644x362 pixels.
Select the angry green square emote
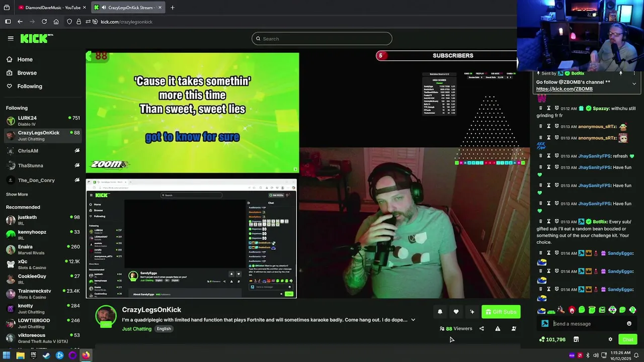click(x=602, y=310)
